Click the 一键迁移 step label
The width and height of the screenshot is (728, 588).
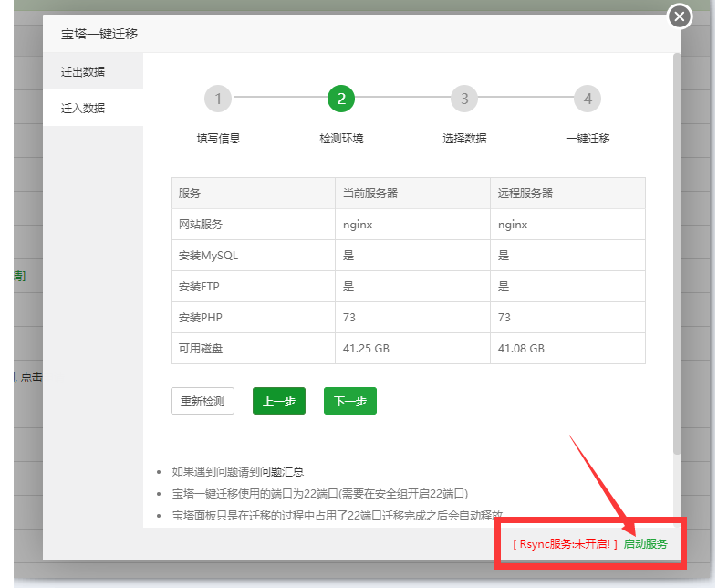pos(588,139)
